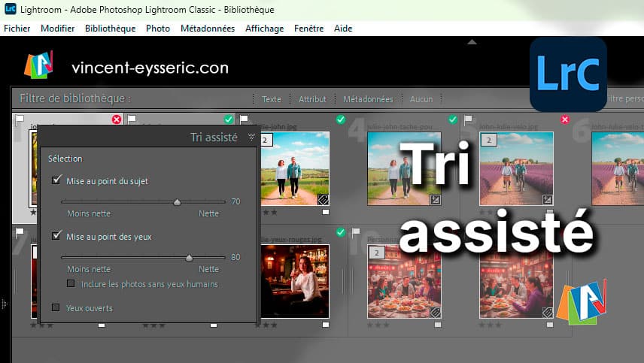Screen dimensions: 644x363
Task: Expand the left panel with edge arrow
Action: pos(4,304)
